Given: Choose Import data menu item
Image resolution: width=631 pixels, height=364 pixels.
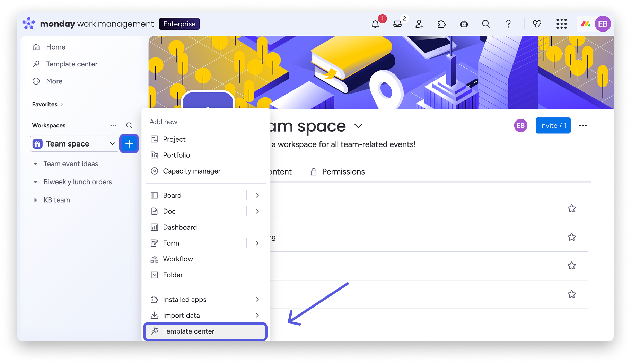Looking at the screenshot, I should pos(205,316).
